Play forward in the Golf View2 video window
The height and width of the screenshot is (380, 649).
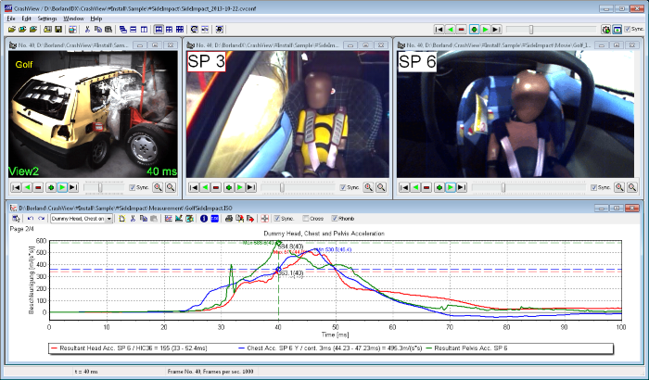click(x=62, y=188)
